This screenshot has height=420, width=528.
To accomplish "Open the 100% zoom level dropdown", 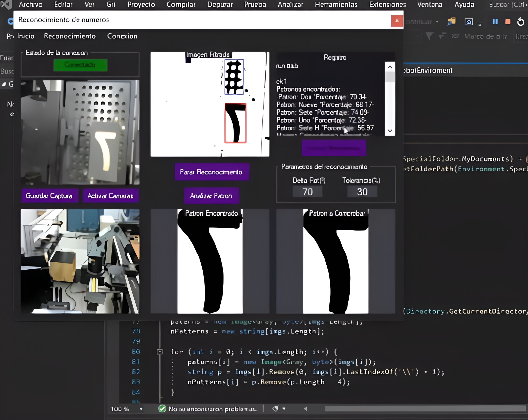I will pyautogui.click(x=141, y=409).
